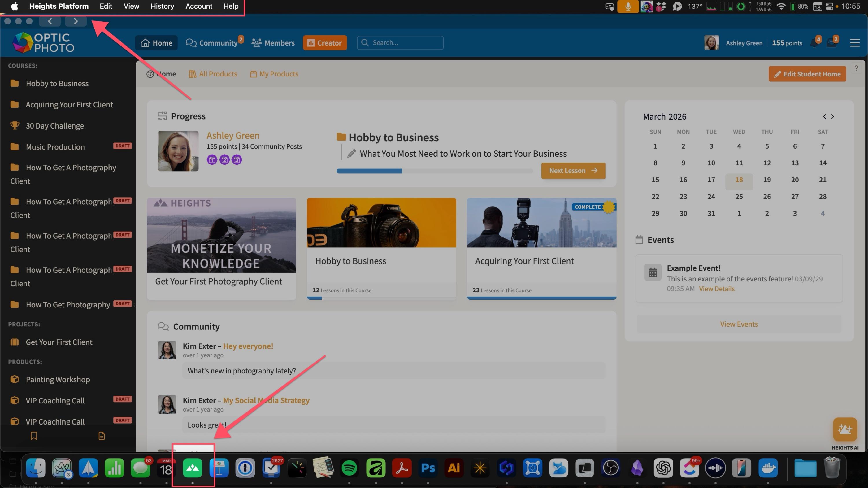Open the hamburger menu

(x=854, y=43)
